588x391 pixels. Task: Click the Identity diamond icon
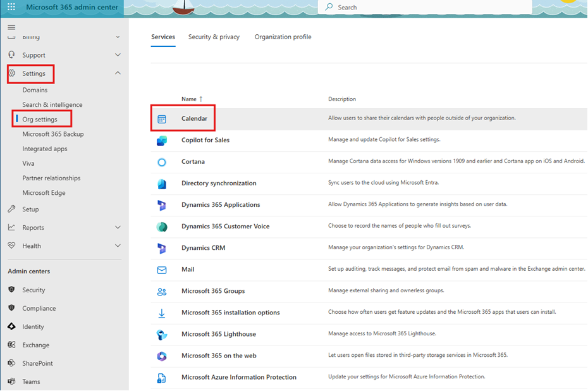coord(11,326)
